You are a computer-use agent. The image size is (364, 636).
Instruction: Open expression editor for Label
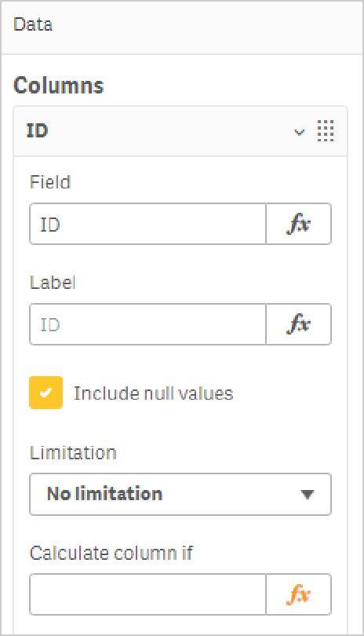[x=299, y=324]
